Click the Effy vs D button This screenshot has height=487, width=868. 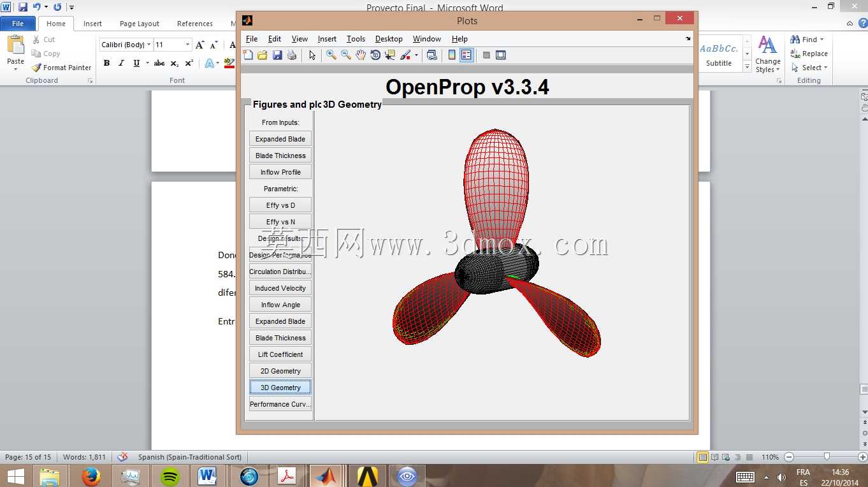coord(280,205)
